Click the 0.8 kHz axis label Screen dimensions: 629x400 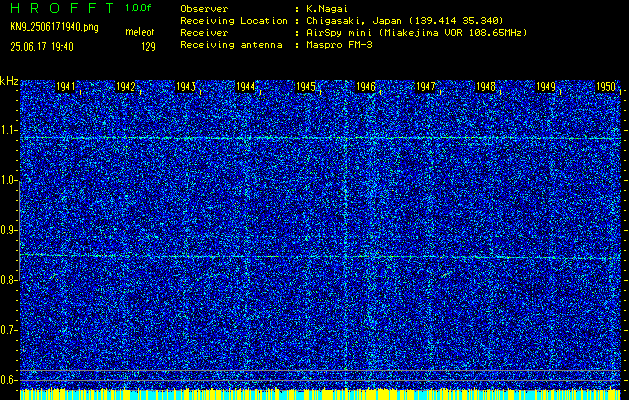(8, 280)
